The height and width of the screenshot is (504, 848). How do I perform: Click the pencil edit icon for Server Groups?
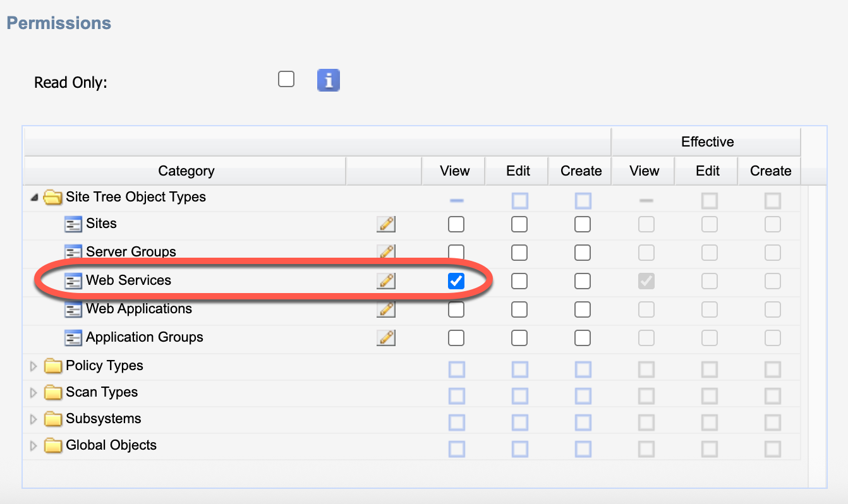[x=385, y=252]
